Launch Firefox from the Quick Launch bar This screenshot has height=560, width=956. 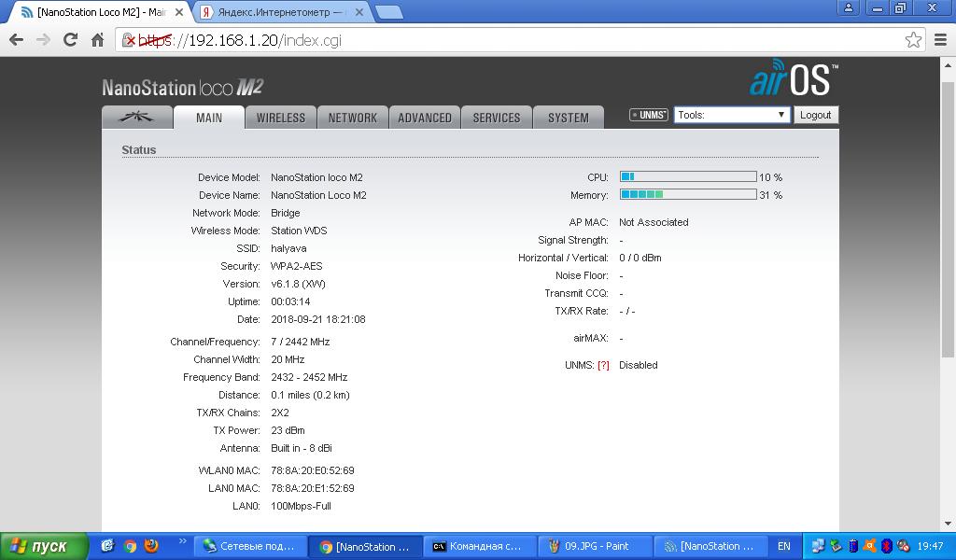[x=151, y=545]
